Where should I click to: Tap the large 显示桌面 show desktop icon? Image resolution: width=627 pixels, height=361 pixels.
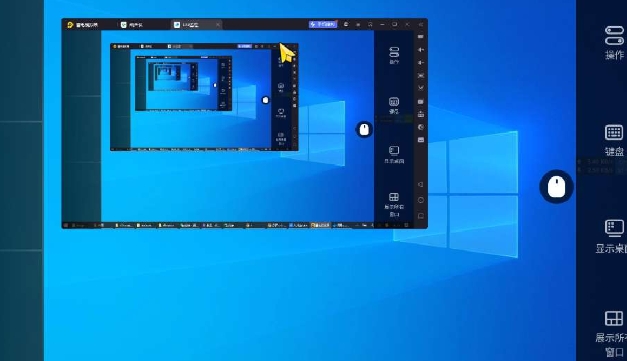613,236
